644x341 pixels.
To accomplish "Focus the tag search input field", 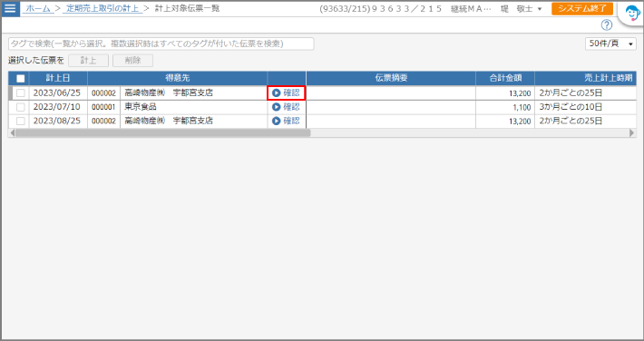I will 161,44.
